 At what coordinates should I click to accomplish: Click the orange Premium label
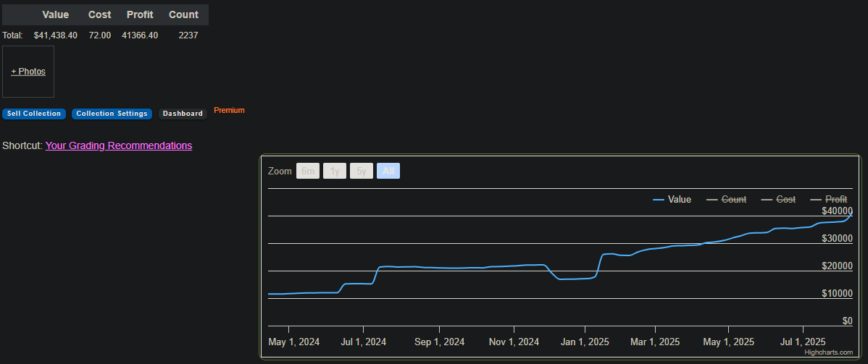click(x=229, y=110)
